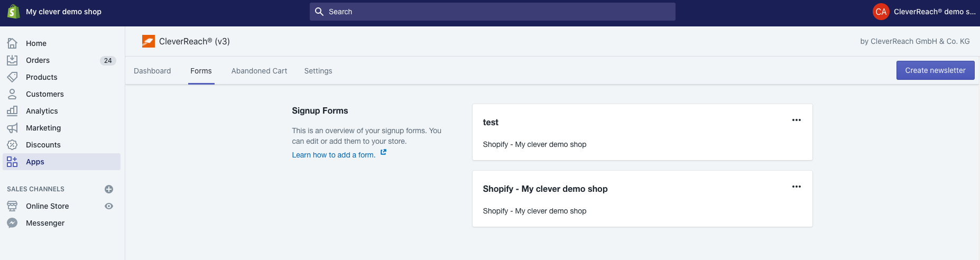Viewport: 980px width, 260px height.
Task: Switch to the Dashboard tab
Action: 152,71
